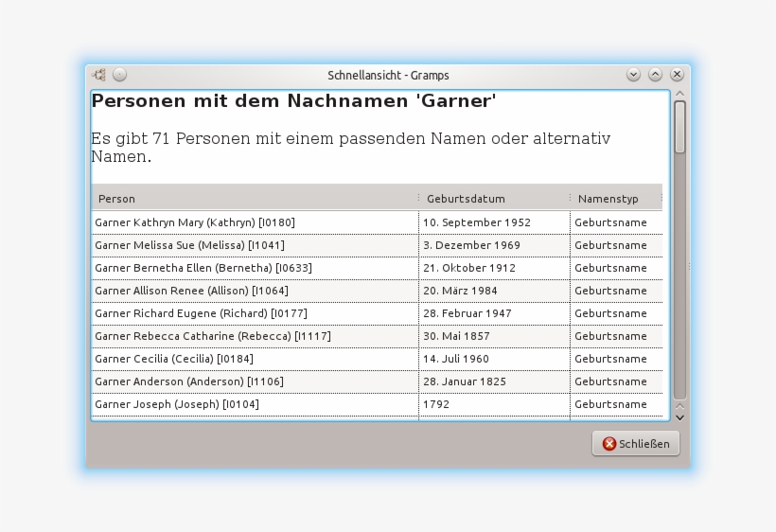Maximize the Schnellansicht window
The image size is (776, 532).
pos(655,75)
